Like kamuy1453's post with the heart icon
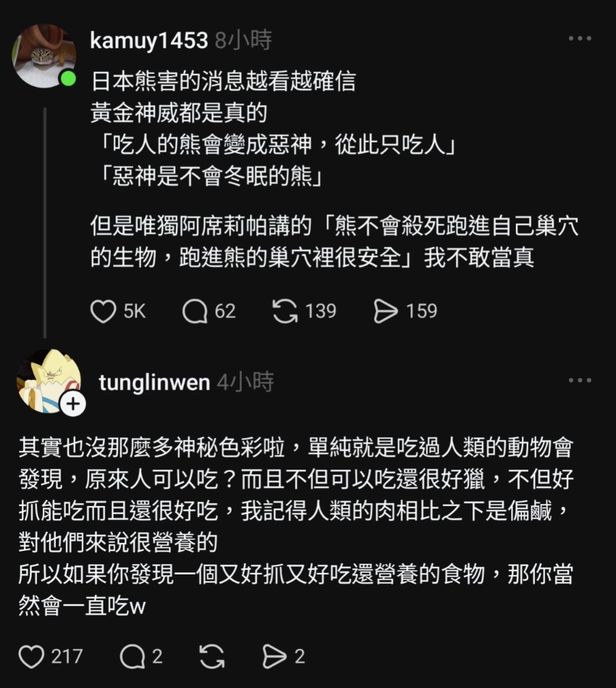 (x=103, y=312)
